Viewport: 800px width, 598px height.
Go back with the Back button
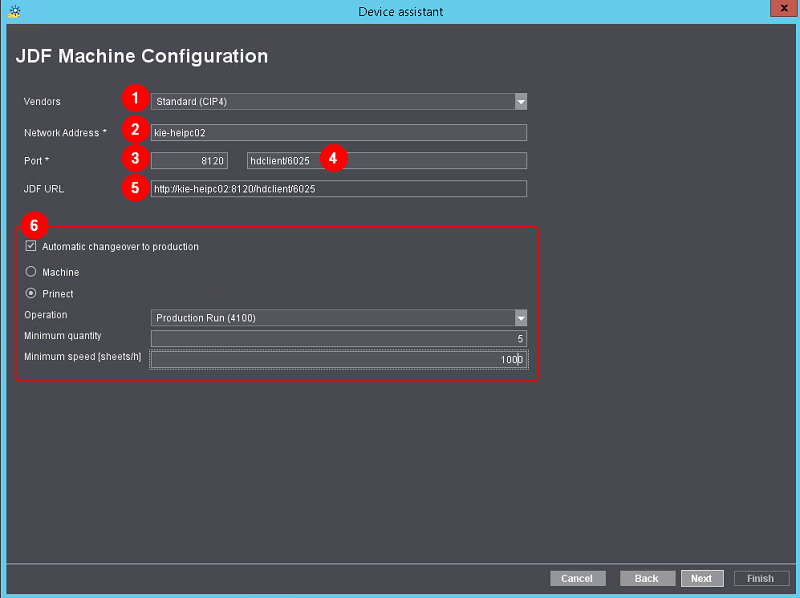click(647, 578)
